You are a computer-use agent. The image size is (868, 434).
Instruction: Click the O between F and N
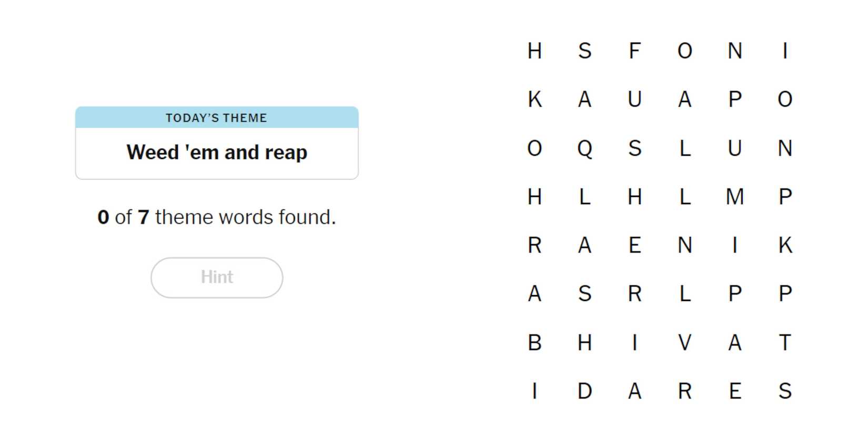pyautogui.click(x=684, y=51)
